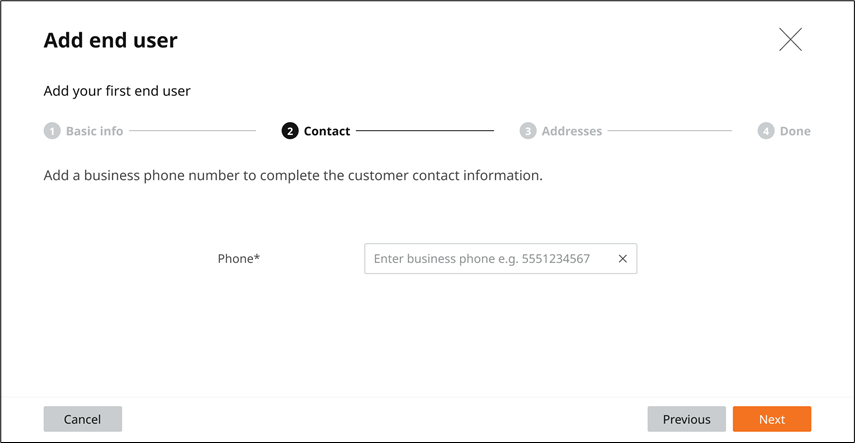This screenshot has height=443, width=855.
Task: Click the progress line between Basic info and Contact
Action: click(x=192, y=131)
